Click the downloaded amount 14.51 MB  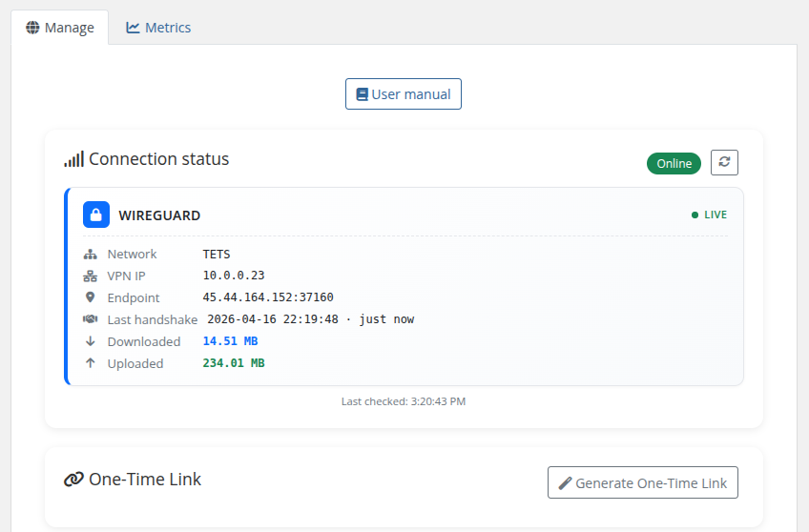[230, 341]
